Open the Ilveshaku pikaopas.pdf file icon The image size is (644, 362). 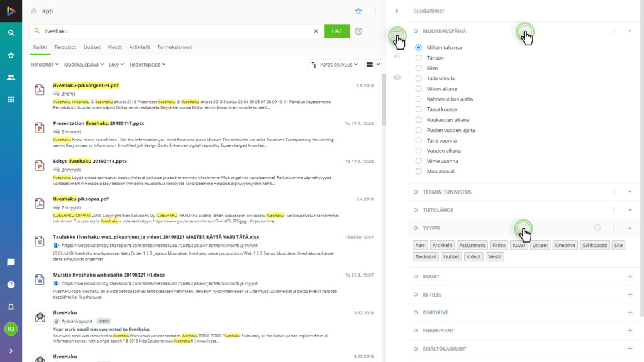coord(40,203)
